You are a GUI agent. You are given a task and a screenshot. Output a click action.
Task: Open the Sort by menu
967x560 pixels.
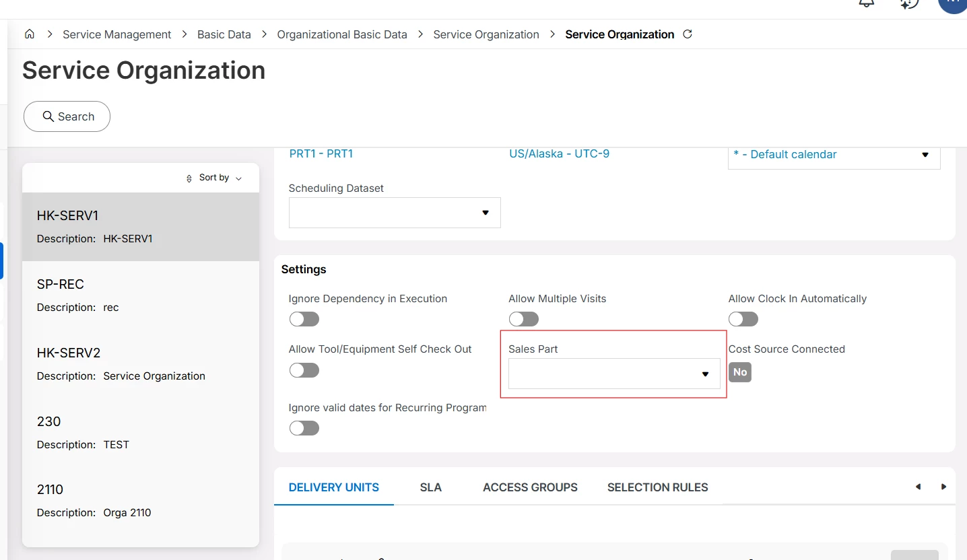tap(214, 178)
